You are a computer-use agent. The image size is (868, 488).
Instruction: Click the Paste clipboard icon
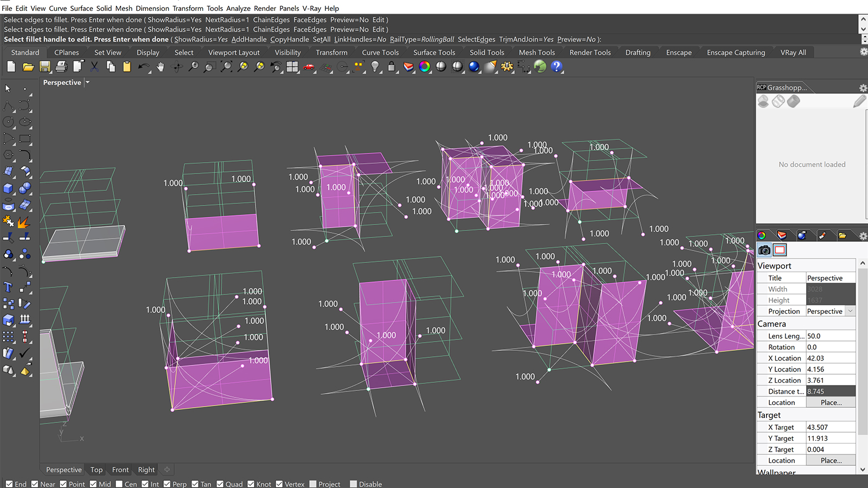(127, 67)
